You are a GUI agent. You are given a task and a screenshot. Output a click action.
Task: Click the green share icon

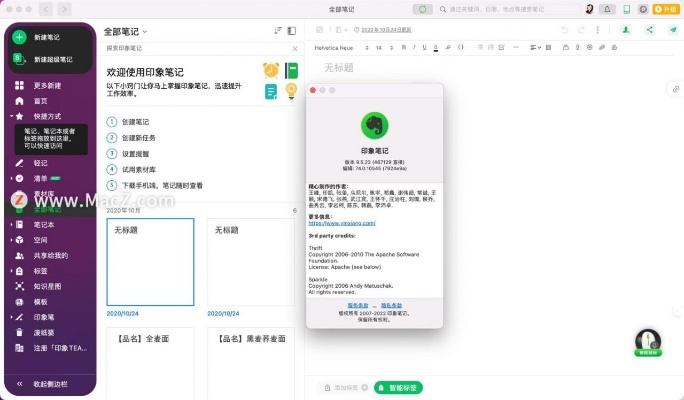pyautogui.click(x=650, y=30)
